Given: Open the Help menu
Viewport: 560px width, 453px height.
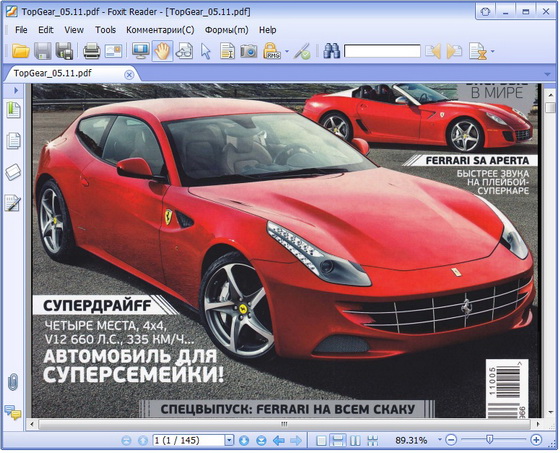Looking at the screenshot, I should 268,30.
